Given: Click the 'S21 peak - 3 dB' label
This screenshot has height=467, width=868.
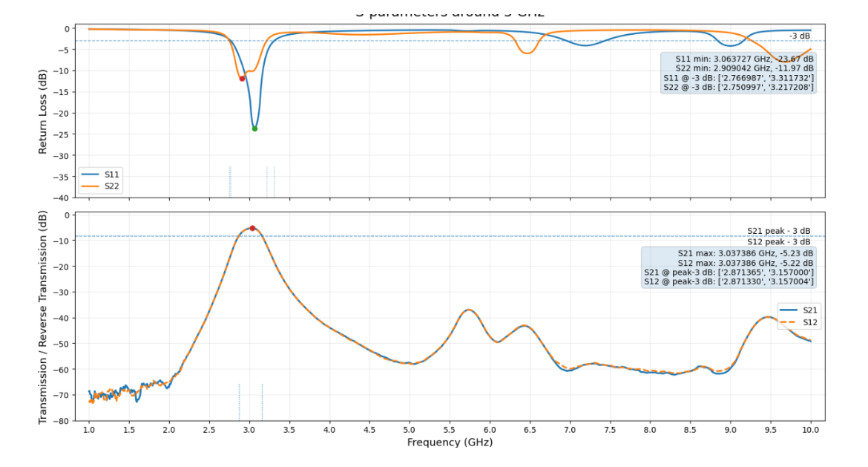Looking at the screenshot, I should [778, 231].
